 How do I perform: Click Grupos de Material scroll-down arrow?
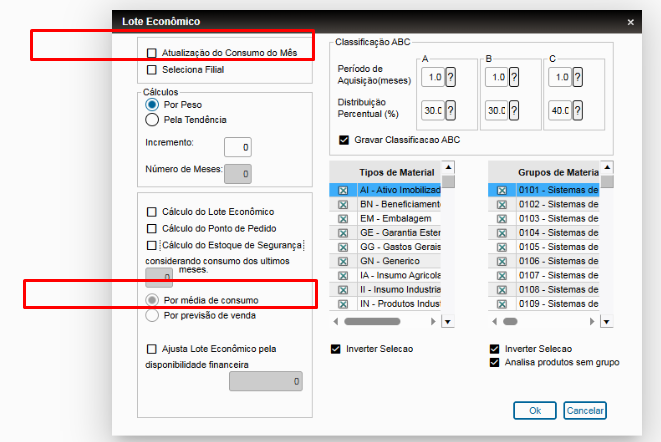point(607,322)
